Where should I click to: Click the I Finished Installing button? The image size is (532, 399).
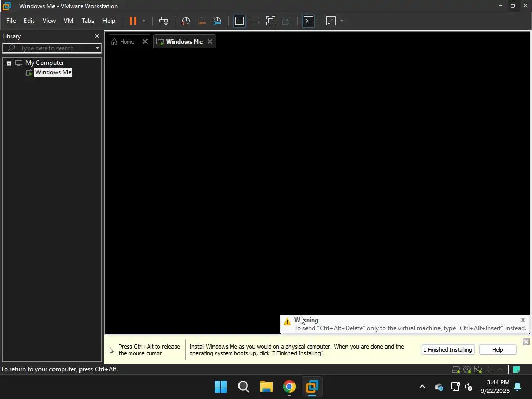[x=448, y=350]
